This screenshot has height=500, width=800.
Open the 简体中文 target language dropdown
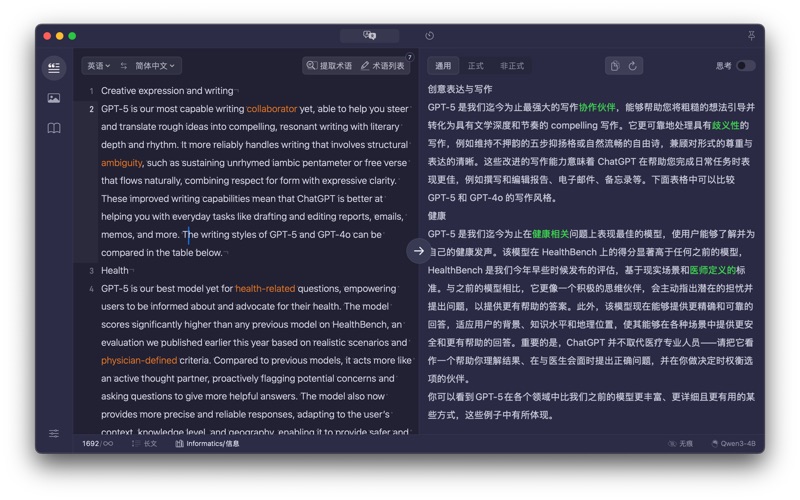[155, 66]
